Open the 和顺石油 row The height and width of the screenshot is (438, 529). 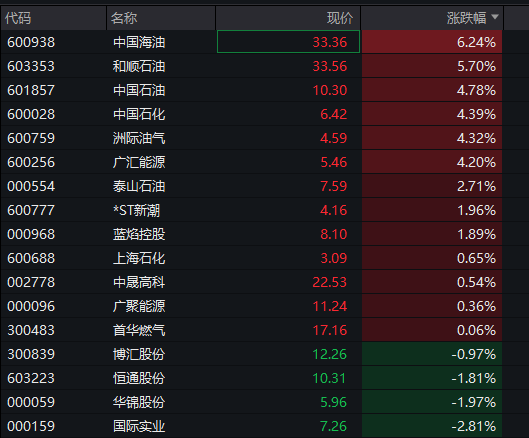pos(139,66)
